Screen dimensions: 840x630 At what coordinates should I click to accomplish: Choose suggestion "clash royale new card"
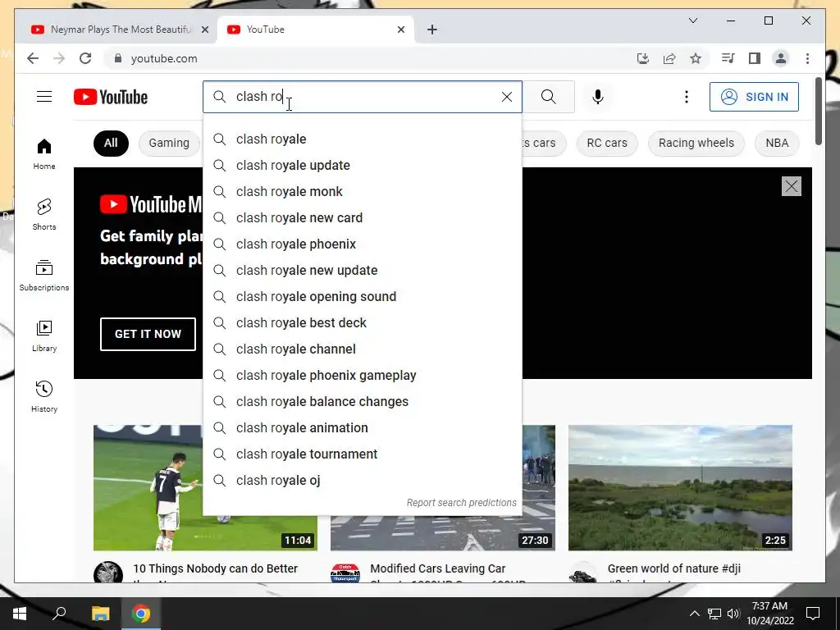362,218
